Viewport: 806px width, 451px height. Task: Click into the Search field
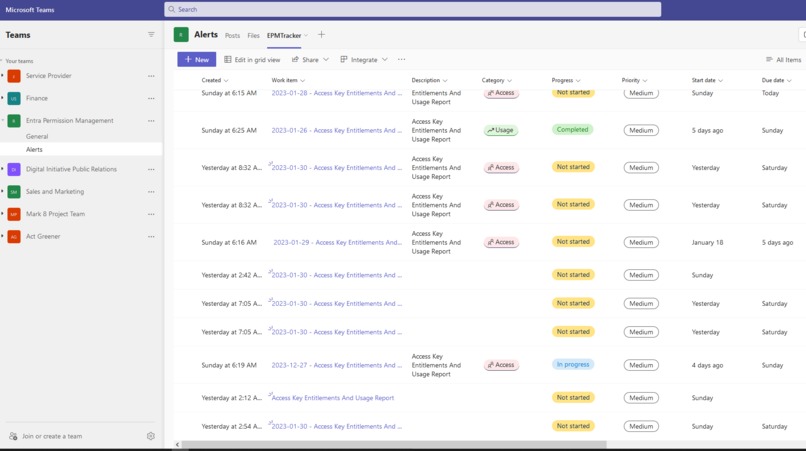[413, 9]
